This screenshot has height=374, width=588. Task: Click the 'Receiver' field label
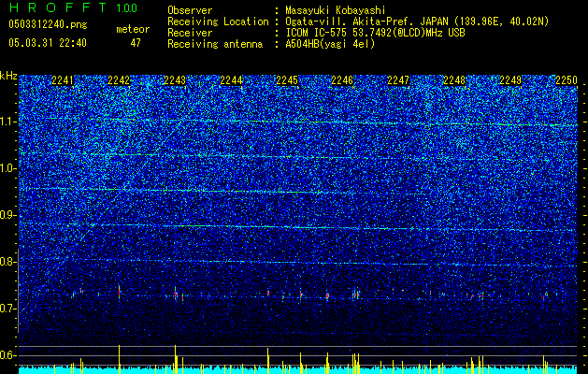(x=190, y=33)
